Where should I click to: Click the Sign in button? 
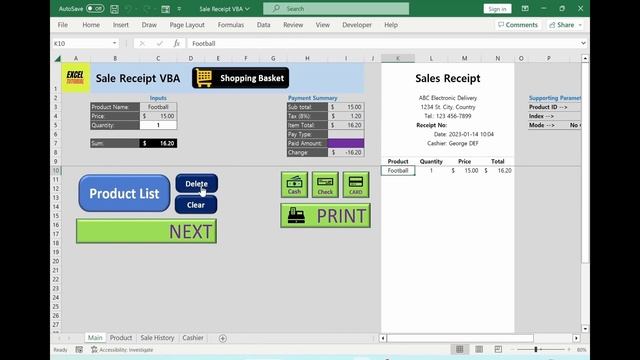pyautogui.click(x=497, y=9)
